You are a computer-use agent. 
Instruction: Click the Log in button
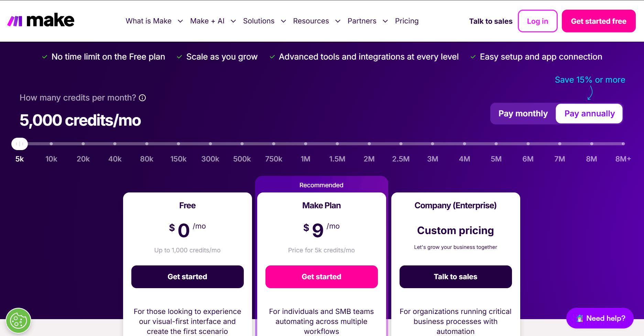tap(537, 21)
